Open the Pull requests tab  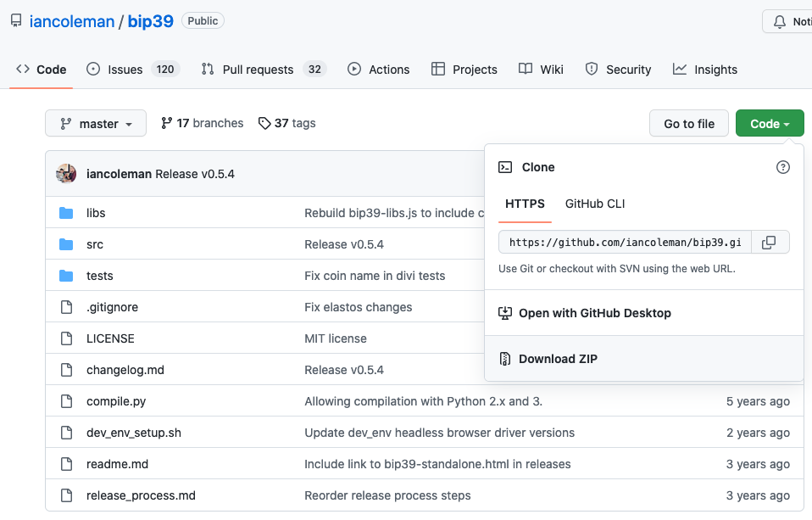click(264, 70)
